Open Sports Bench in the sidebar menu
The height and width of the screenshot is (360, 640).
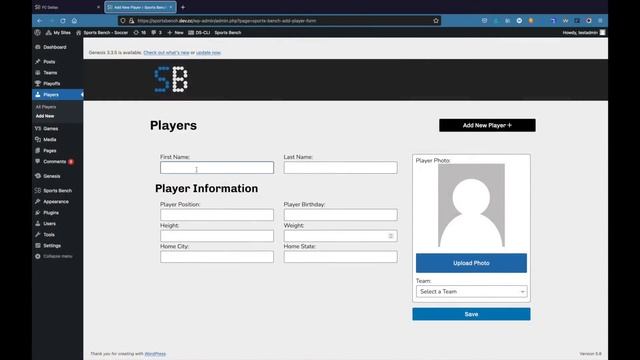[x=58, y=191]
